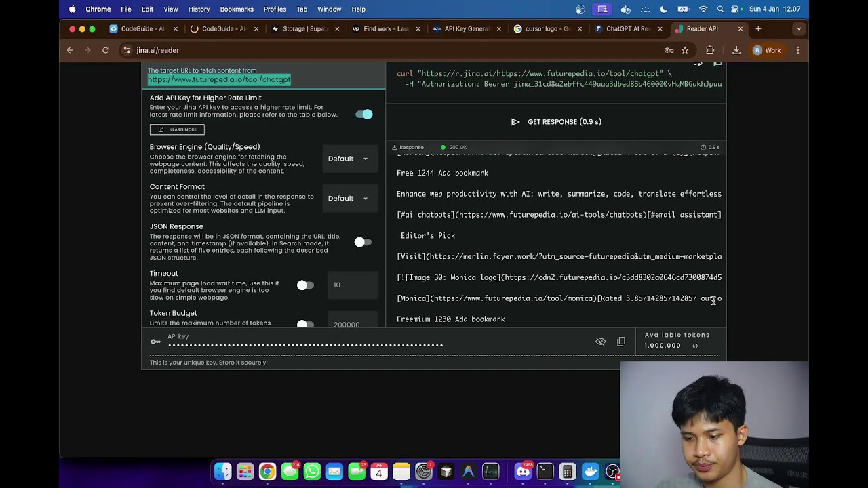
Task: Open Notes app in the dock
Action: [x=401, y=471]
